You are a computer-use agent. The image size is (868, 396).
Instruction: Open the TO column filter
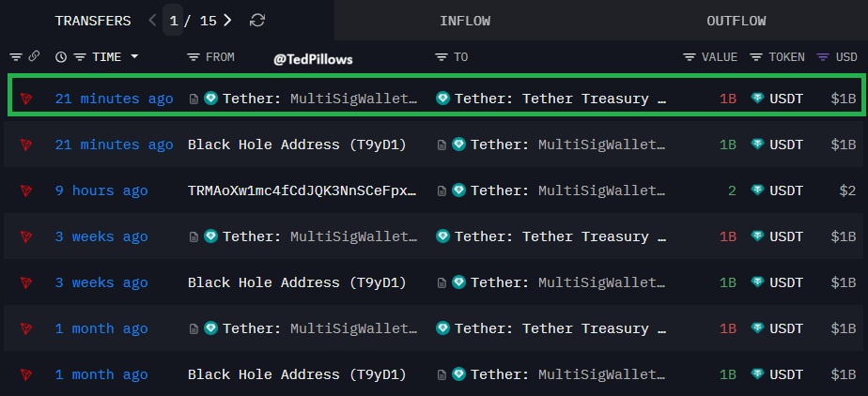[x=442, y=56]
